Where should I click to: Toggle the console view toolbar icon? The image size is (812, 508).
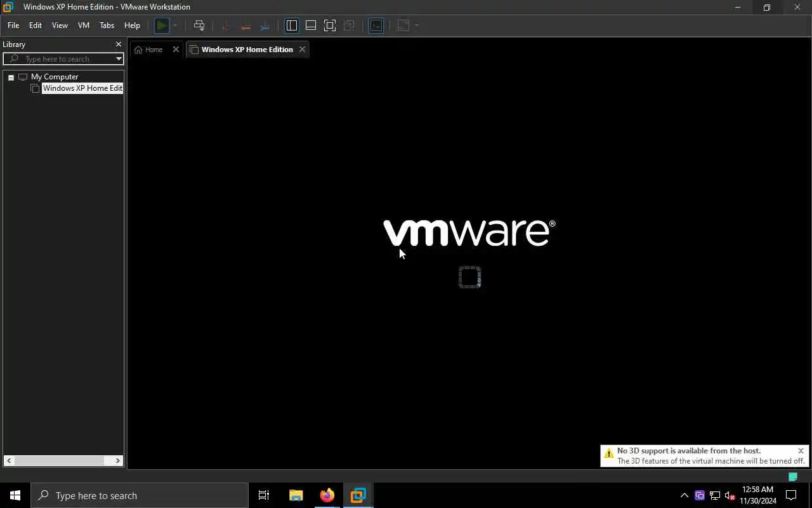(376, 25)
